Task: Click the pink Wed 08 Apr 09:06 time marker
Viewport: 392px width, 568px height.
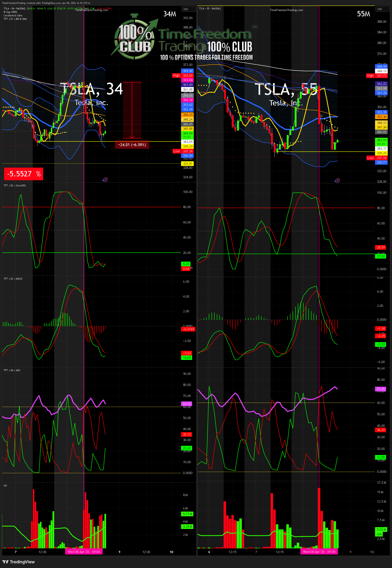Action: coord(84,552)
